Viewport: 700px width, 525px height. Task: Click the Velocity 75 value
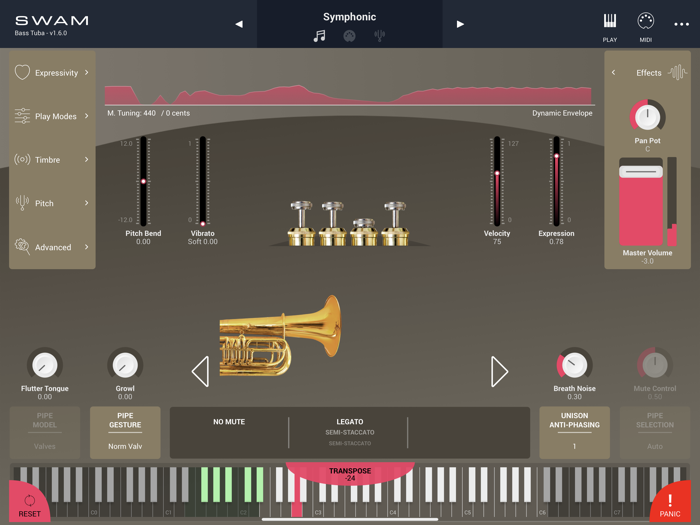click(497, 242)
